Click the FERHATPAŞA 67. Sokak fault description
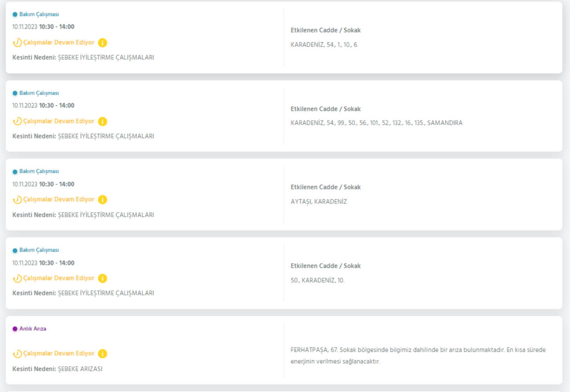Image resolution: width=570 pixels, height=392 pixels. point(418,355)
